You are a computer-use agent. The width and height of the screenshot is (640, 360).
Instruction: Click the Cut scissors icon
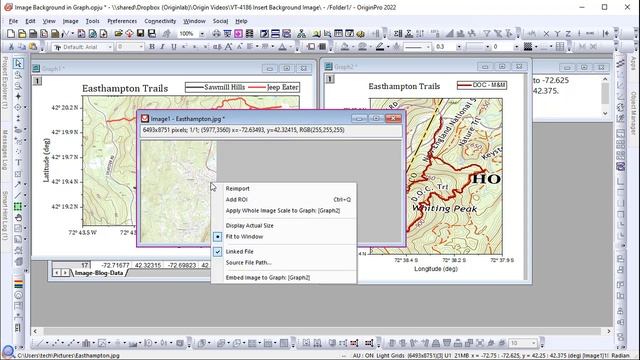click(11, 47)
